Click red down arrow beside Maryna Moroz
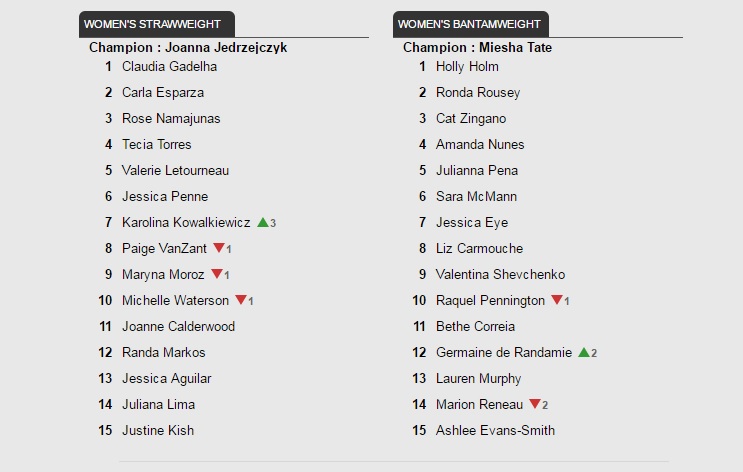 [x=217, y=274]
